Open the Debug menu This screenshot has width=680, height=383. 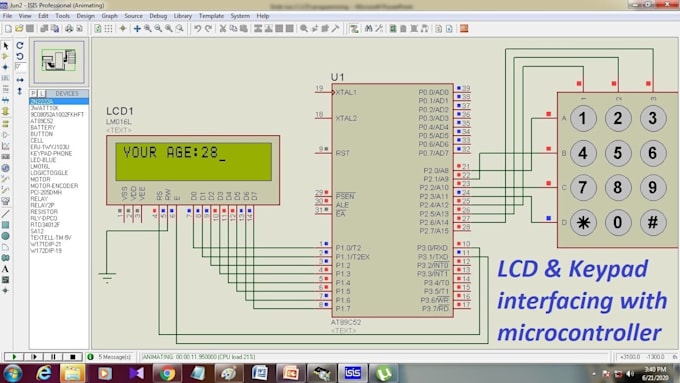158,16
